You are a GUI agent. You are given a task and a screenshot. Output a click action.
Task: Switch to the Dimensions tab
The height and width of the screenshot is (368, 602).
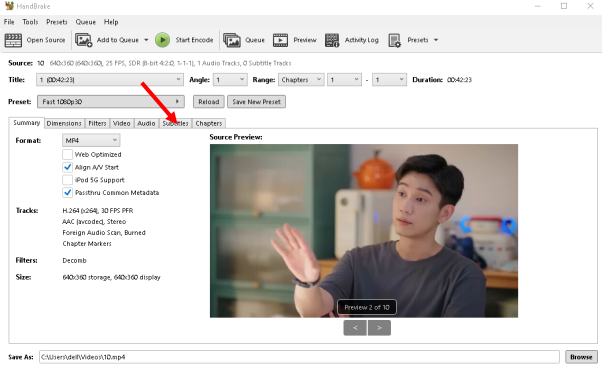[x=64, y=123]
